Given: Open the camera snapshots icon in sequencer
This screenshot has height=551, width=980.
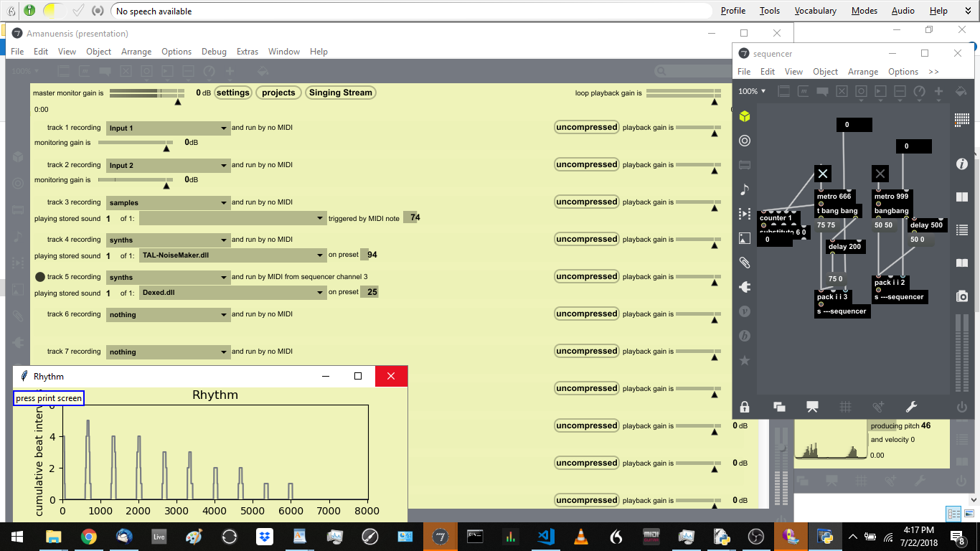Looking at the screenshot, I should pyautogui.click(x=962, y=296).
